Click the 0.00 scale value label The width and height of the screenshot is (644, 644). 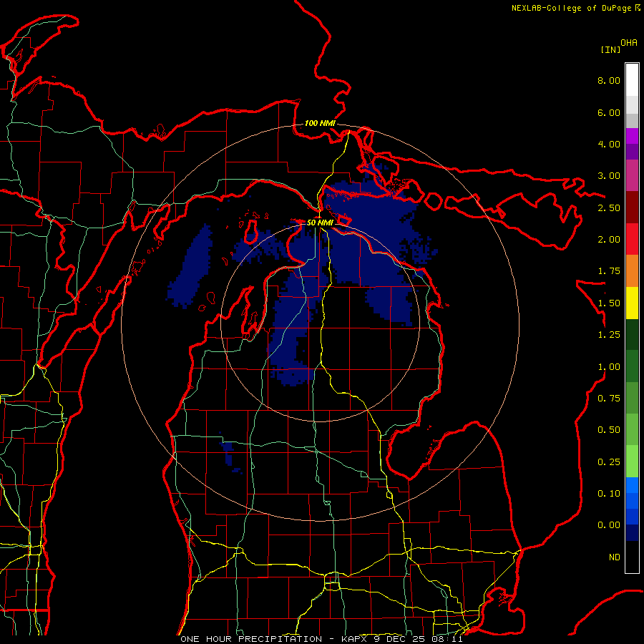point(609,525)
